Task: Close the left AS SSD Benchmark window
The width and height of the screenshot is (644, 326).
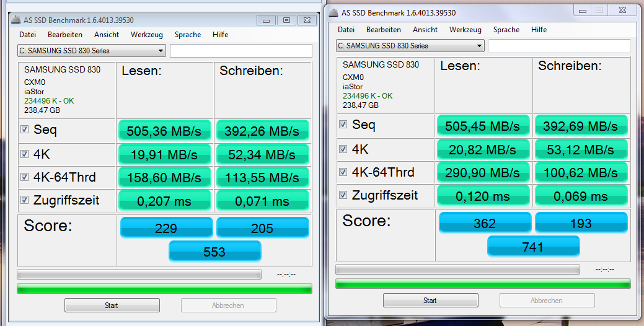Action: [307, 20]
